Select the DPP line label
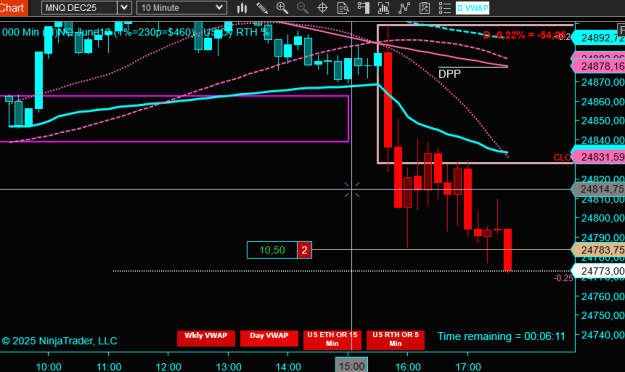Viewport: 625px width, 372px height. click(x=449, y=74)
